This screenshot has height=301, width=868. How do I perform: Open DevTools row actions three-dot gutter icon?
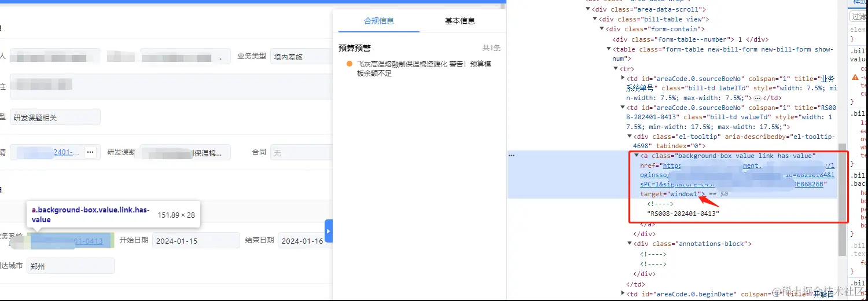pyautogui.click(x=511, y=155)
